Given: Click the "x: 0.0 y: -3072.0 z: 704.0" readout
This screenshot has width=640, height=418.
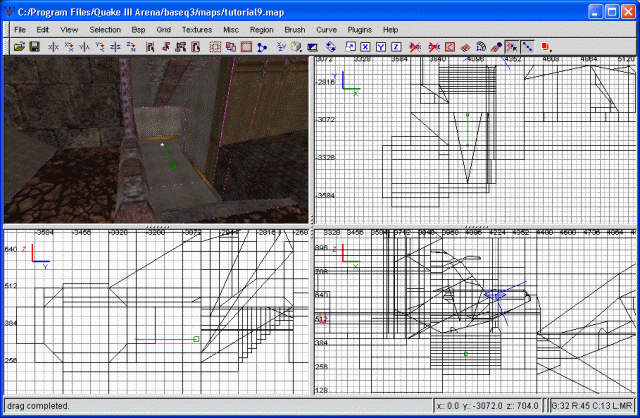Looking at the screenshot, I should (x=487, y=406).
